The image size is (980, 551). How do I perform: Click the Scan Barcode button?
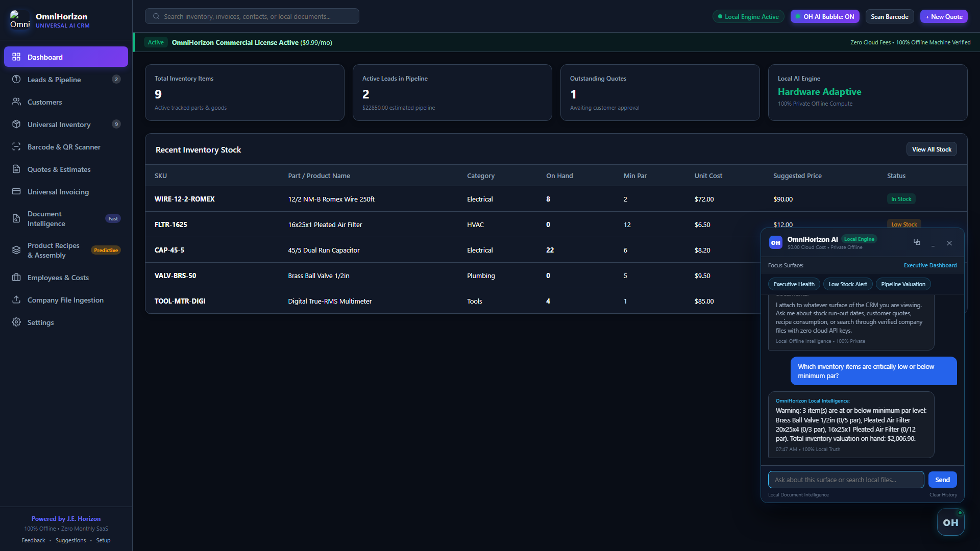[x=890, y=16]
